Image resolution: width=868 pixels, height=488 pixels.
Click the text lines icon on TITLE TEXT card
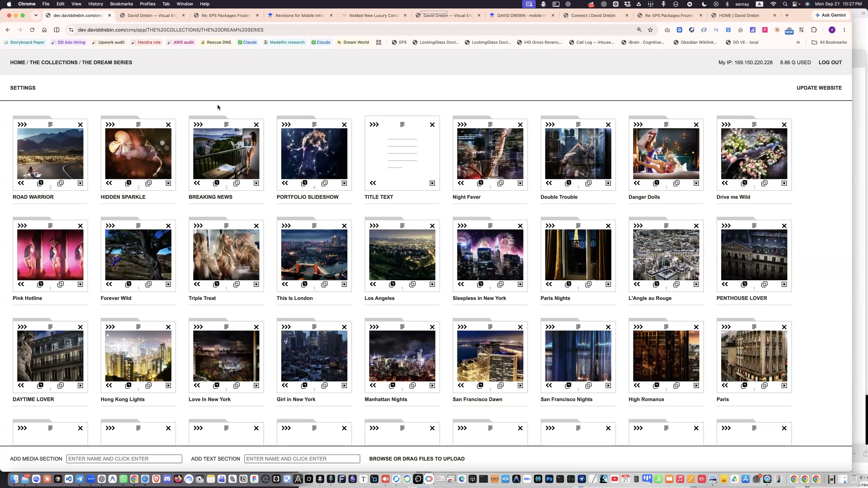[402, 125]
